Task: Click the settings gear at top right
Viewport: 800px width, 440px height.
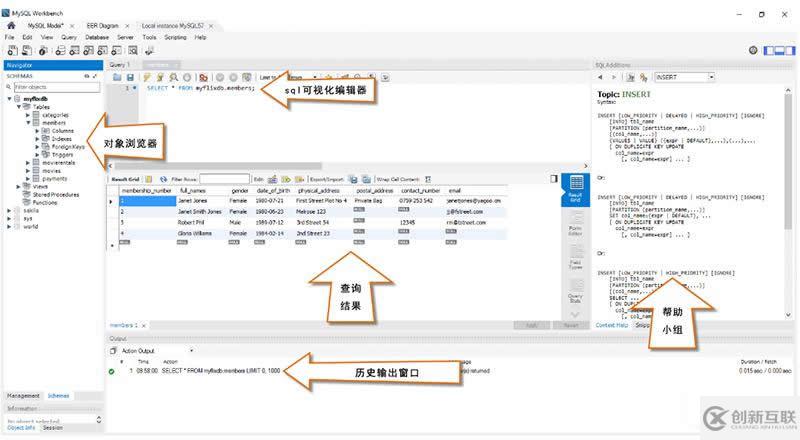Action: pos(753,50)
